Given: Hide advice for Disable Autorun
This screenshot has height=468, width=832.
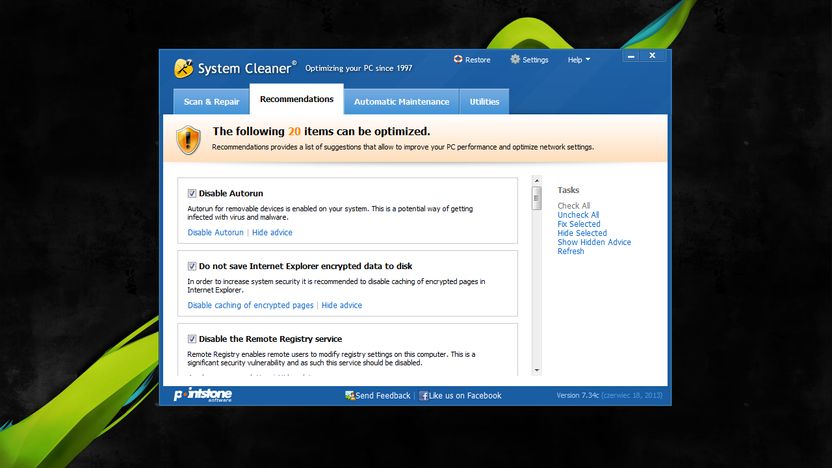Looking at the screenshot, I should (272, 232).
